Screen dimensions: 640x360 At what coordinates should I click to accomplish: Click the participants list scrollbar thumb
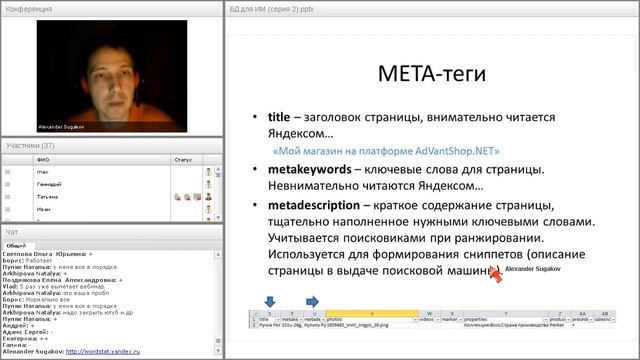[x=218, y=175]
